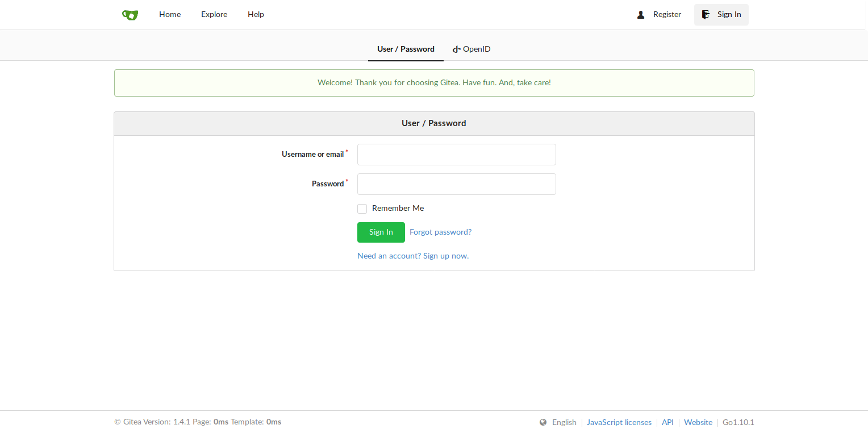Focus the Username or email field
This screenshot has width=868, height=433.
(x=456, y=155)
